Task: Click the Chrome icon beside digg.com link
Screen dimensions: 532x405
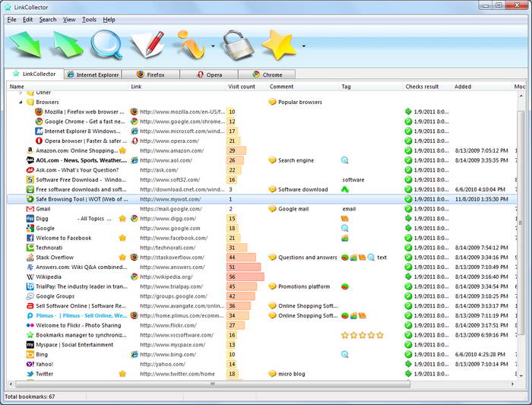Action: tap(135, 218)
